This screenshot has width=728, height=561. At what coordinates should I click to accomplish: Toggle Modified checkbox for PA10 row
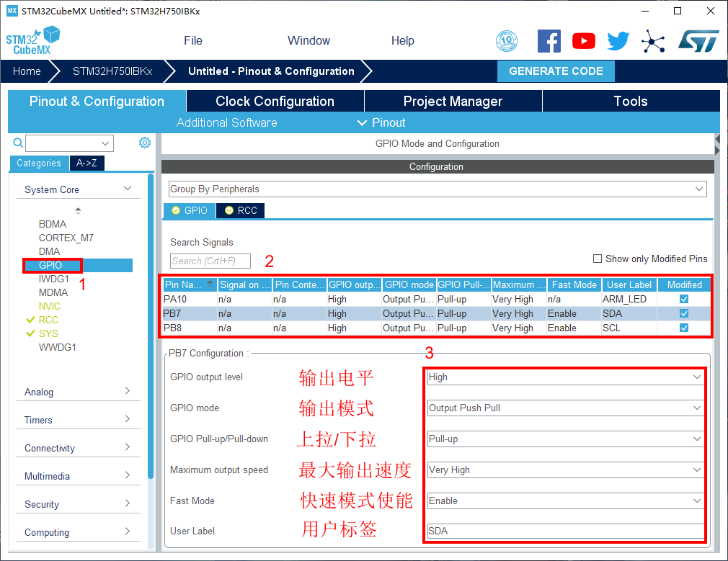pyautogui.click(x=684, y=299)
